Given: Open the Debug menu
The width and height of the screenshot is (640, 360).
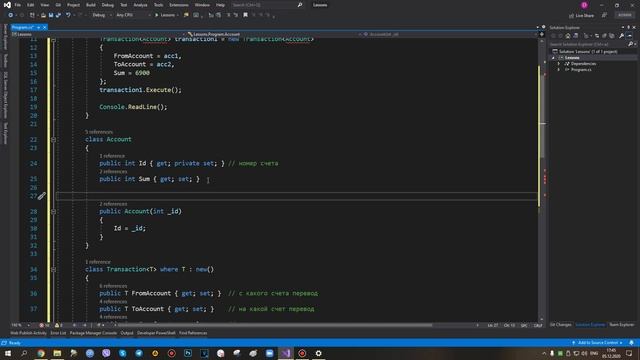Looking at the screenshot, I should tap(108, 5).
